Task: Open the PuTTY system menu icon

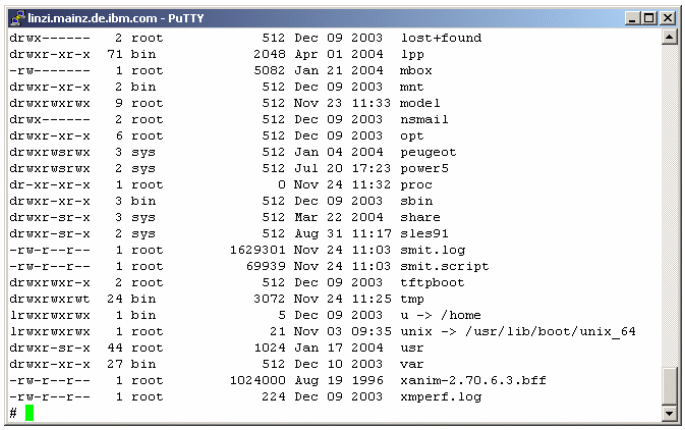Action: [x=17, y=18]
